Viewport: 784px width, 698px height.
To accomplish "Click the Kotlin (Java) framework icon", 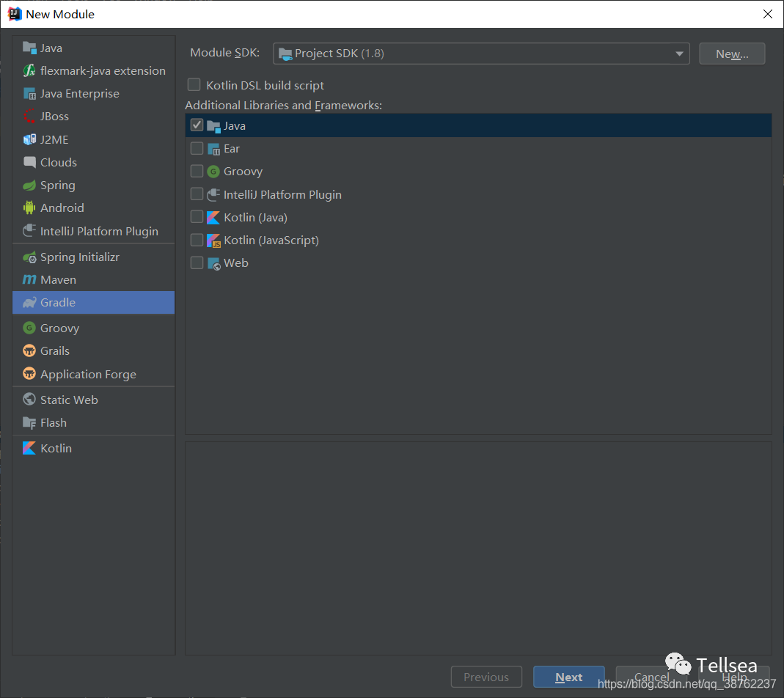I will coord(213,218).
